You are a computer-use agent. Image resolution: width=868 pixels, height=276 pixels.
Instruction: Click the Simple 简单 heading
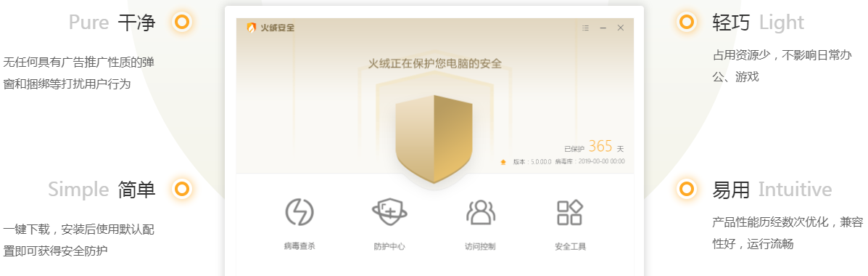point(102,190)
